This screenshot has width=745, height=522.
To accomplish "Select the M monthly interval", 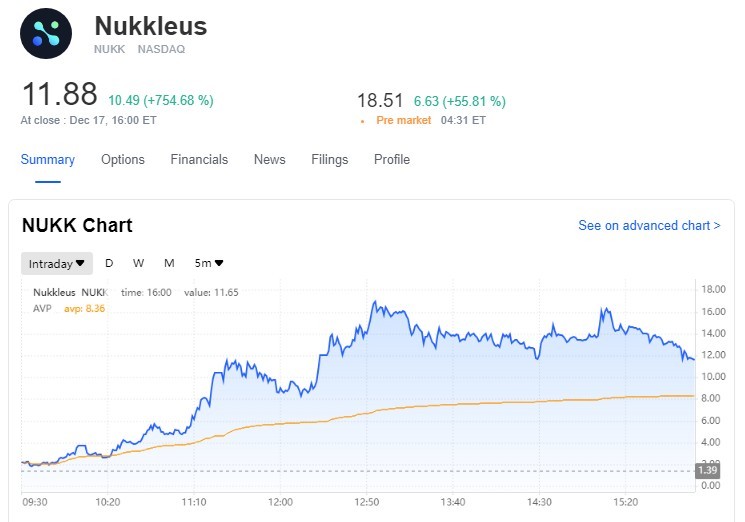I will point(169,264).
